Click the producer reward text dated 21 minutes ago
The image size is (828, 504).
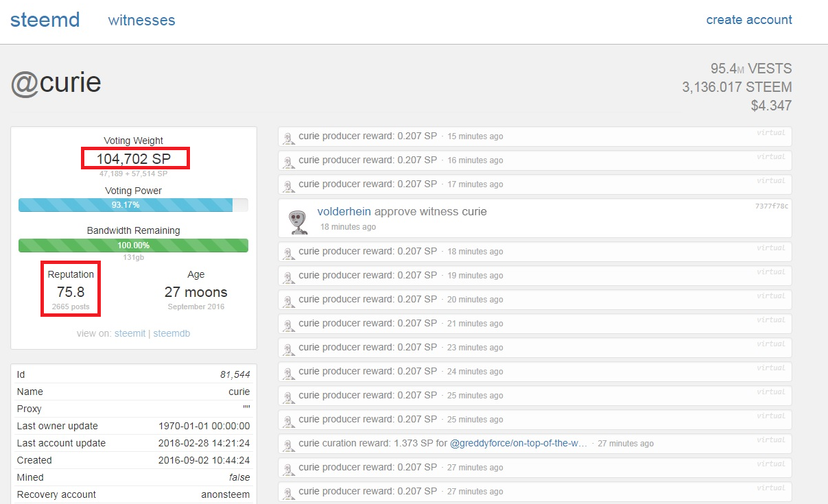coord(368,323)
